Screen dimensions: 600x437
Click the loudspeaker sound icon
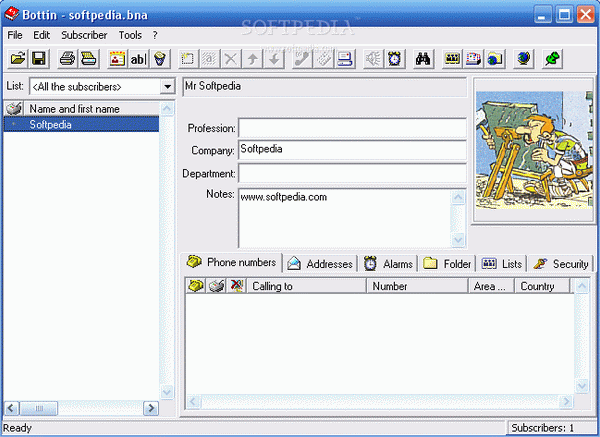click(373, 59)
